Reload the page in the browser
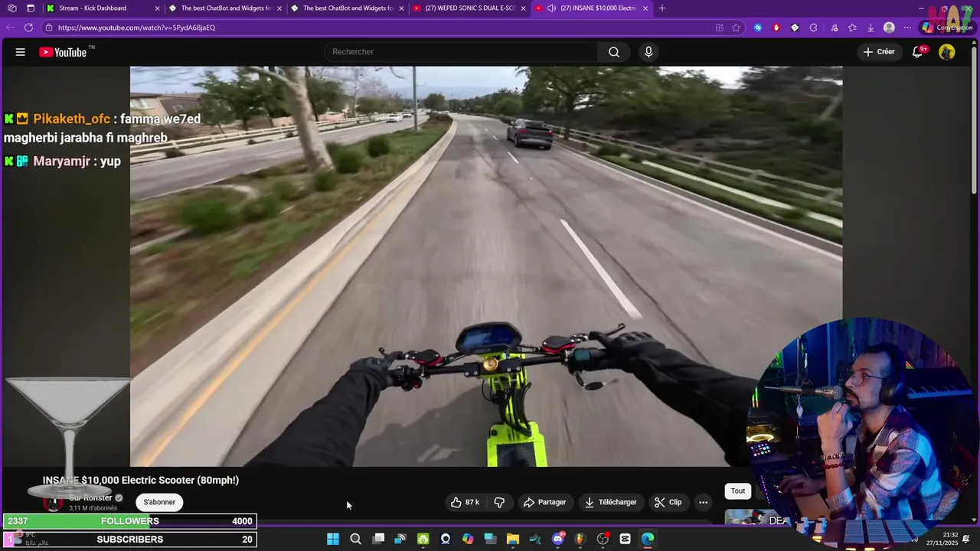Viewport: 980px width, 551px height. pyautogui.click(x=28, y=28)
